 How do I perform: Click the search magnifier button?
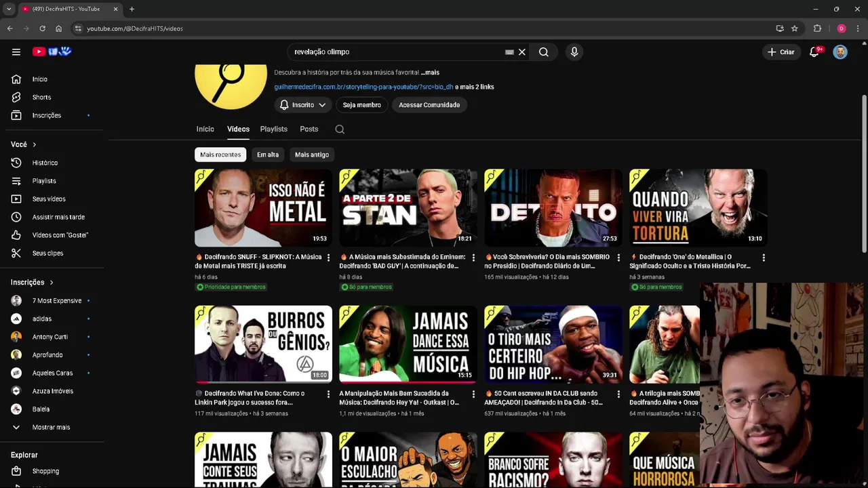[x=544, y=52]
